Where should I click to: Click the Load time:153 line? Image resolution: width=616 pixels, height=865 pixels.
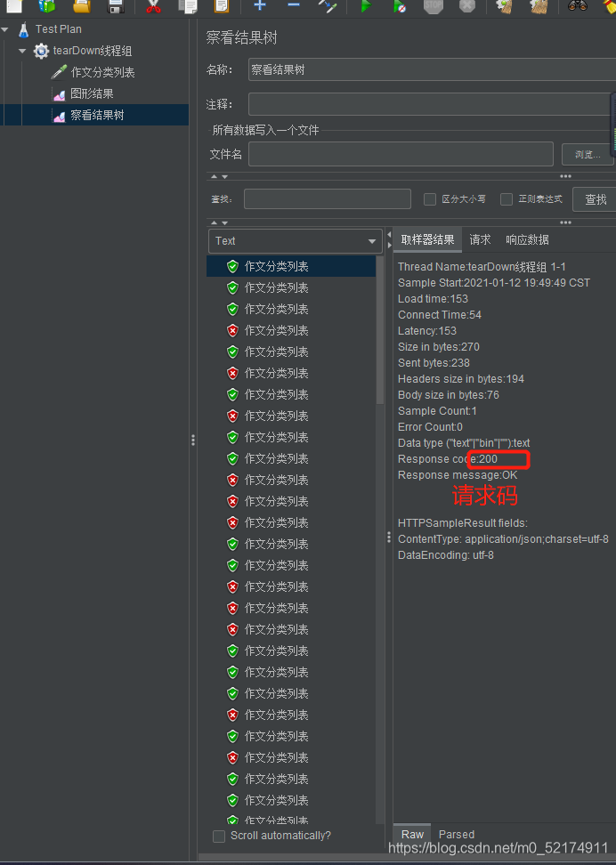(433, 299)
